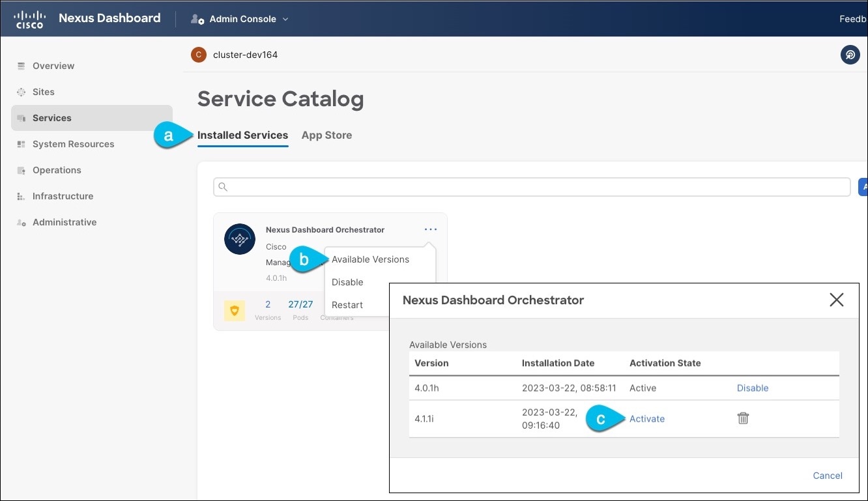868x501 pixels.
Task: Click Activate for version 4.1.1i
Action: point(647,419)
